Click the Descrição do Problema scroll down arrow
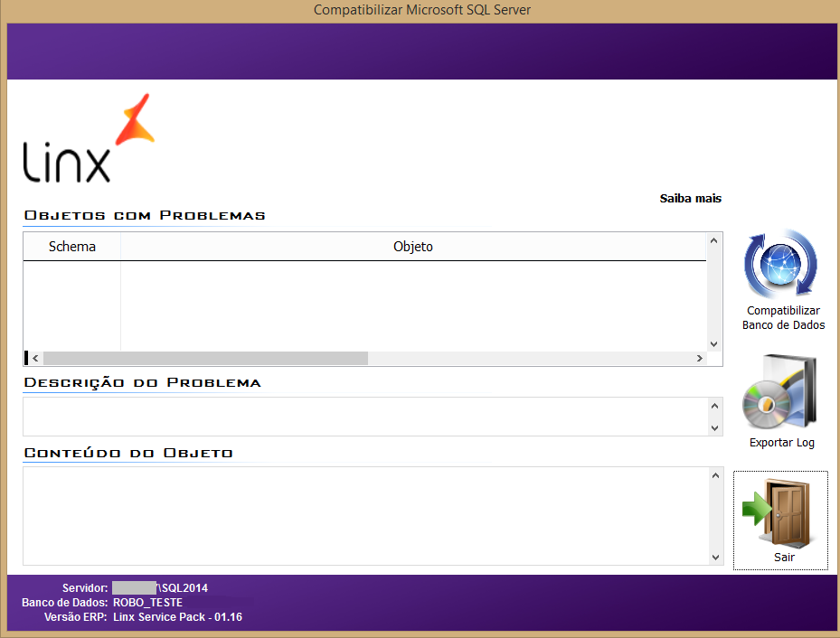The width and height of the screenshot is (840, 638). point(714,427)
